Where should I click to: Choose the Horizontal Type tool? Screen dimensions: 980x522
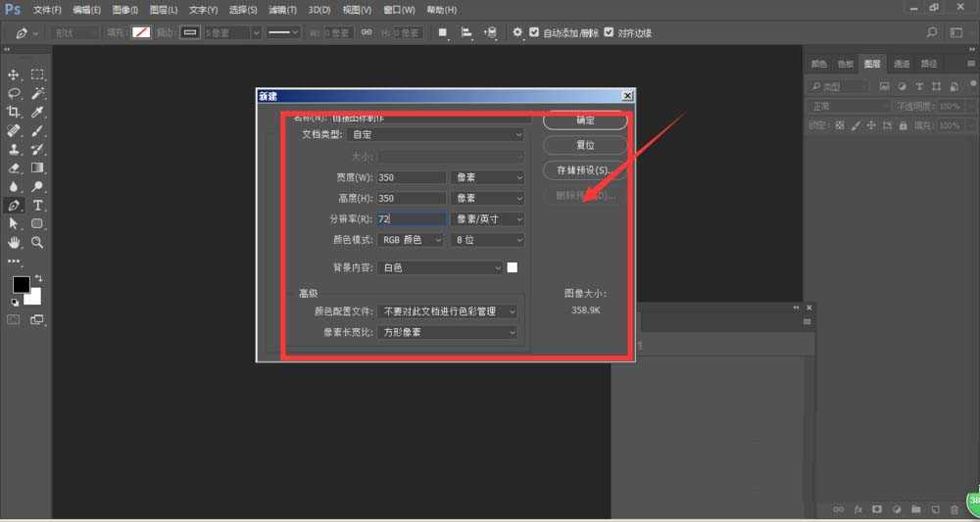click(x=37, y=206)
